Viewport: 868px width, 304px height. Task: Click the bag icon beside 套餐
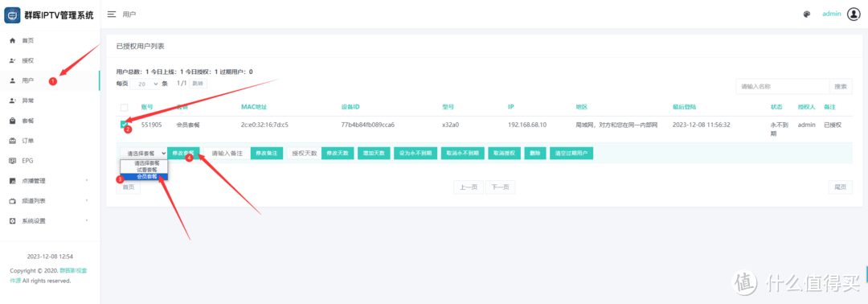click(x=12, y=120)
